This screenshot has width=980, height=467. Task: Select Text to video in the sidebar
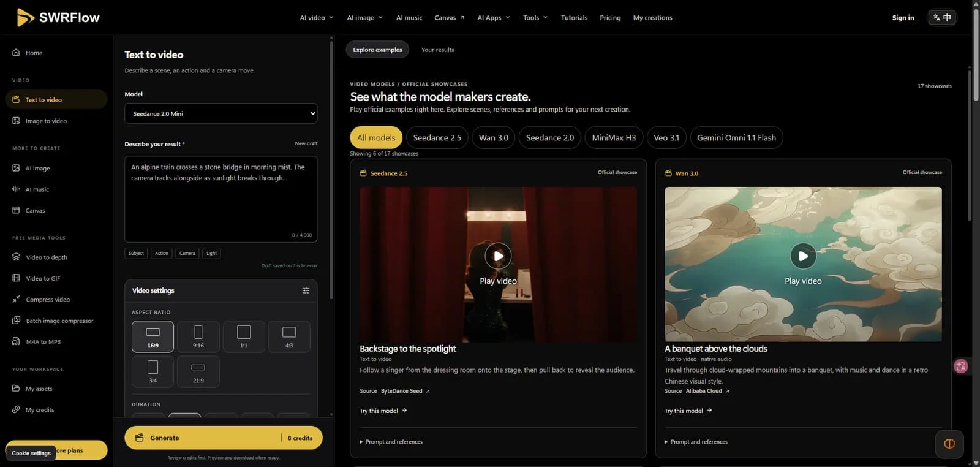pyautogui.click(x=56, y=99)
